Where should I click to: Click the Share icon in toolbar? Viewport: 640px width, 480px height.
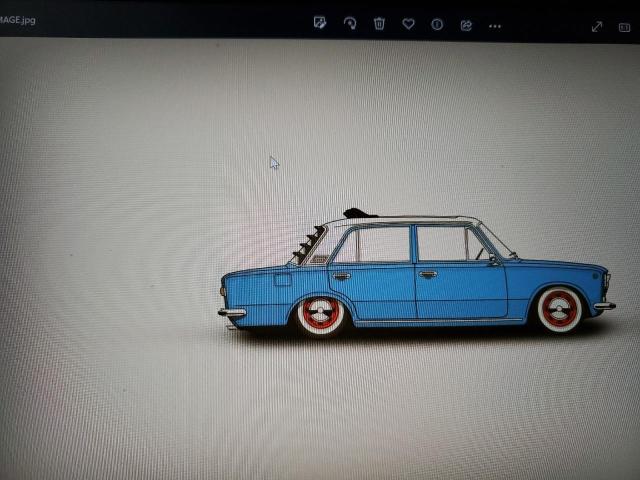pos(466,24)
